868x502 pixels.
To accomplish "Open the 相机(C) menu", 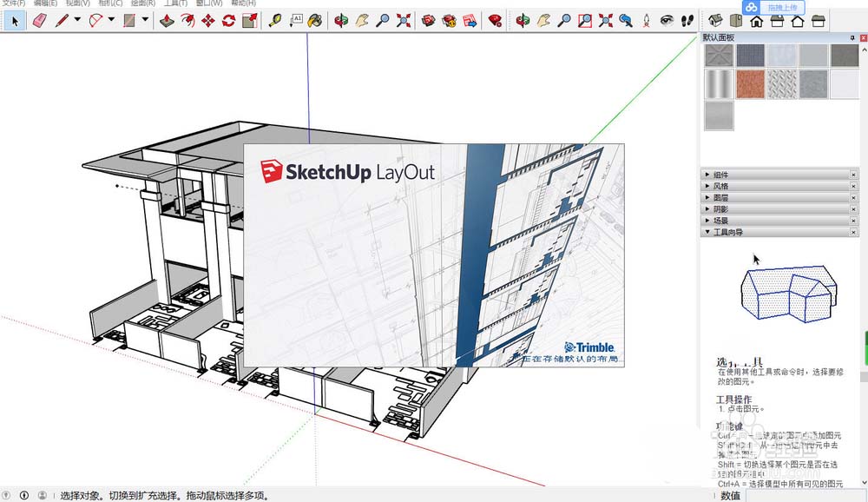I will [111, 3].
